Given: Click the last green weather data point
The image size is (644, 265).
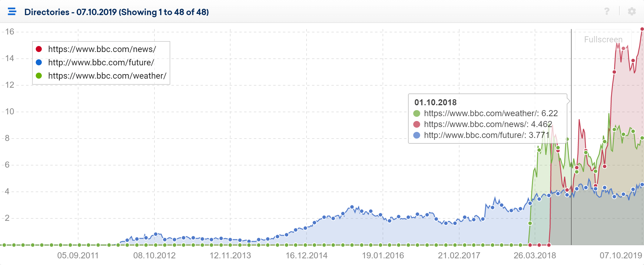Looking at the screenshot, I should (x=642, y=138).
